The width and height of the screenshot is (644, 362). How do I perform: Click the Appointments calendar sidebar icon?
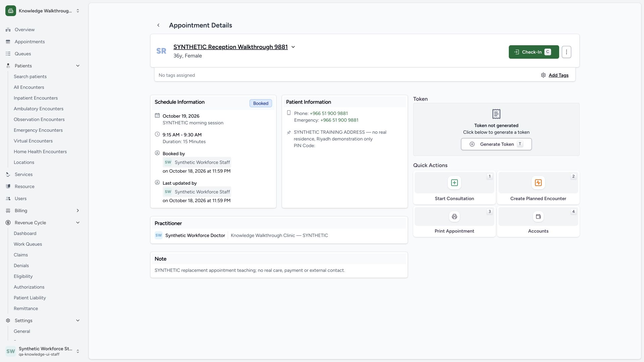8,42
